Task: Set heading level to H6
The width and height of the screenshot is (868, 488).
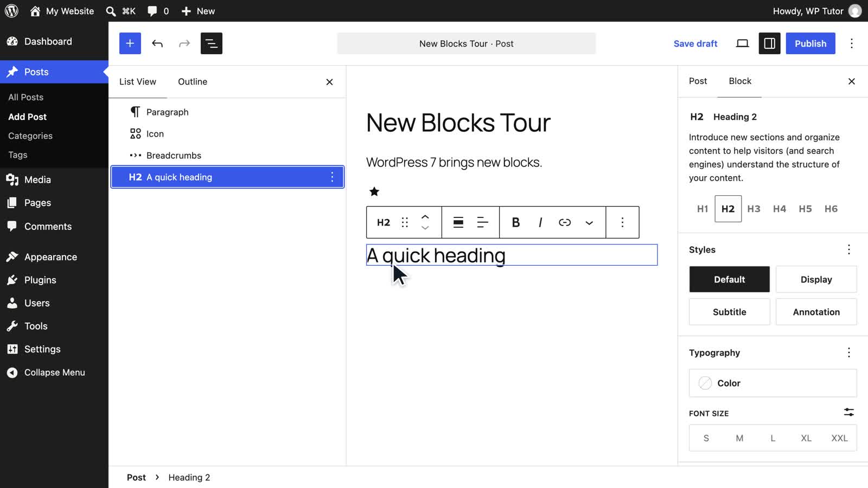Action: click(831, 209)
